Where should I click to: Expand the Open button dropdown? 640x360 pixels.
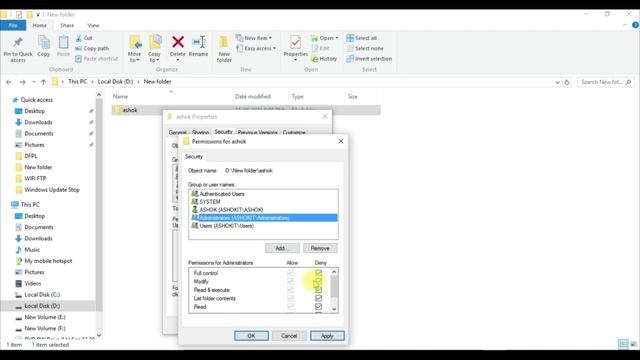click(337, 38)
